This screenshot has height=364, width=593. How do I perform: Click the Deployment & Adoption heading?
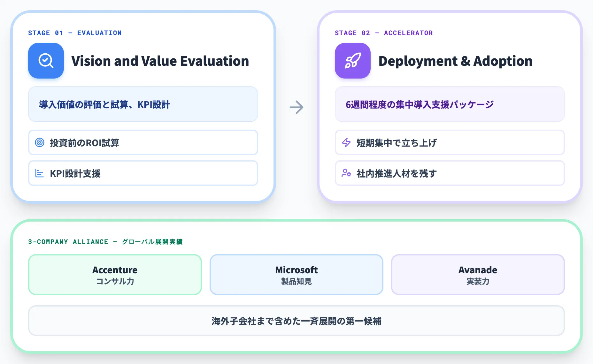click(455, 61)
